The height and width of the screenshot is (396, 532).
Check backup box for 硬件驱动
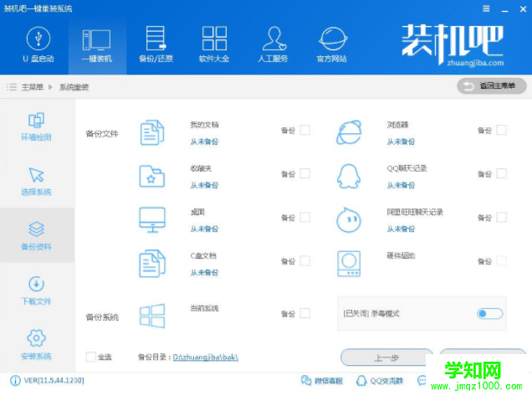501,261
